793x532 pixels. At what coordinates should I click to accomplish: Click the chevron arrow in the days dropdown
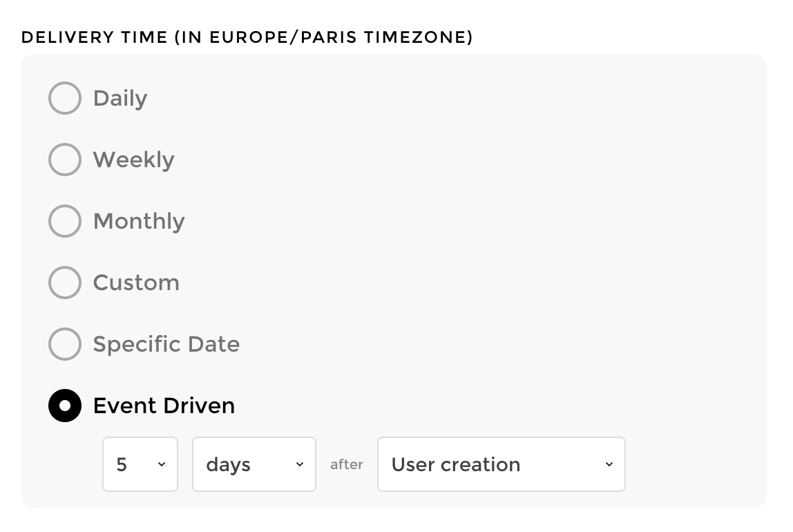[x=300, y=464]
